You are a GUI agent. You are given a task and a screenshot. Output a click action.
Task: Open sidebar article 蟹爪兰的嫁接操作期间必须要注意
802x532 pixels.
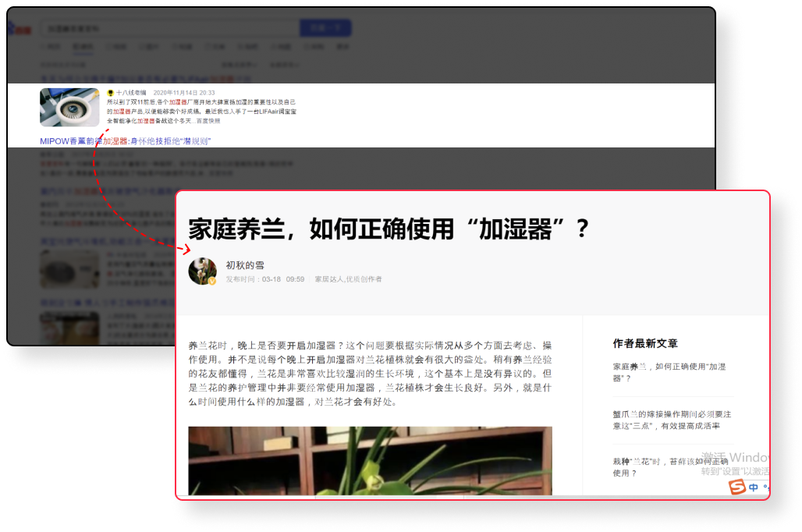click(672, 420)
